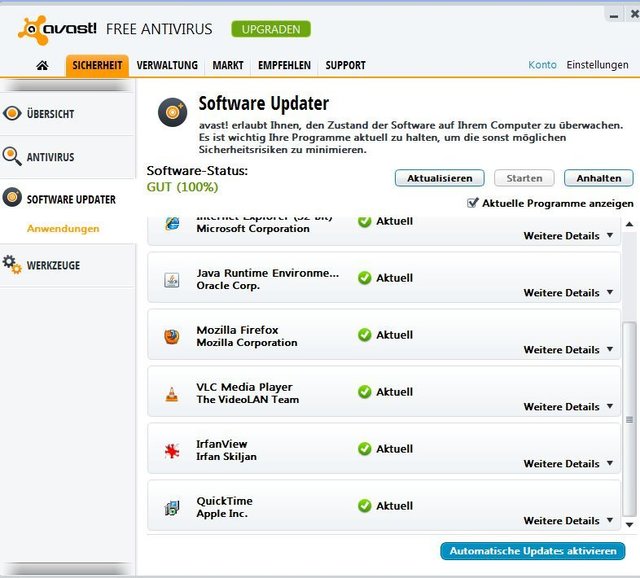
Task: Open Einstellungen link
Action: pos(597,65)
